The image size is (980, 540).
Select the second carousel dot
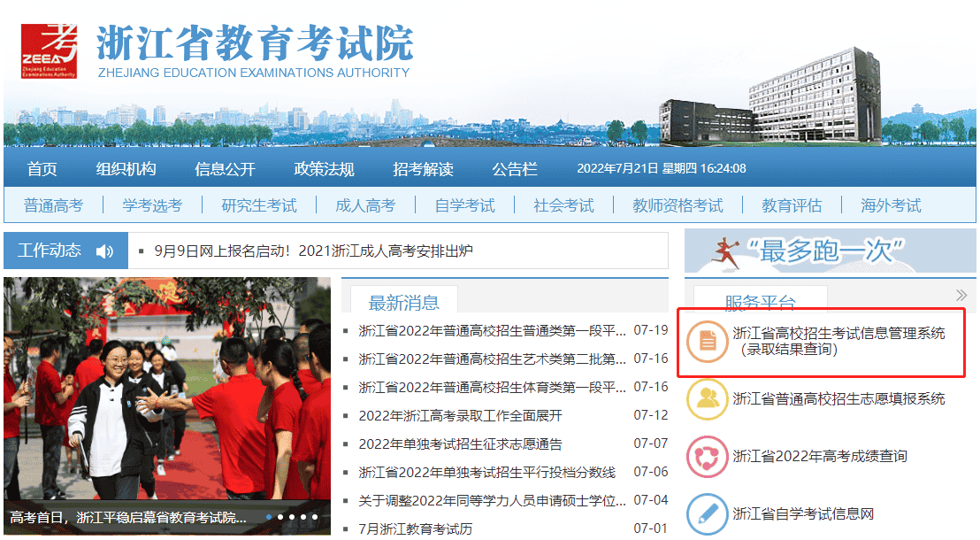(x=280, y=517)
